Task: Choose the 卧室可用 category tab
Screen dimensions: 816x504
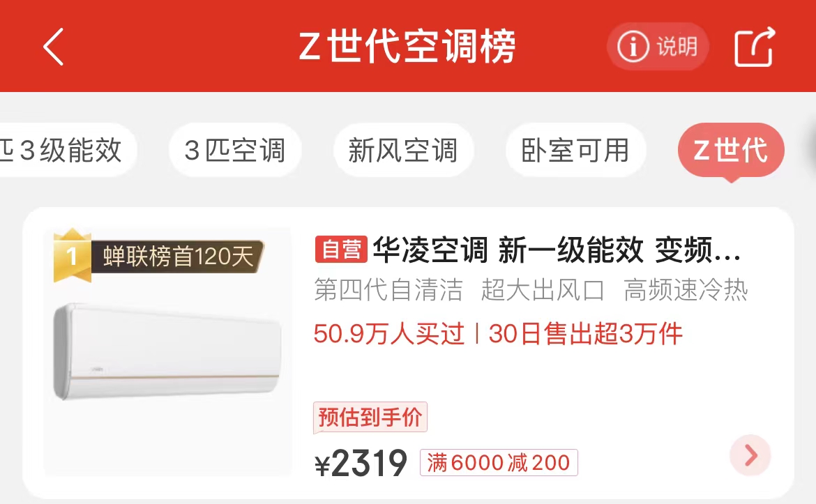Action: [575, 151]
